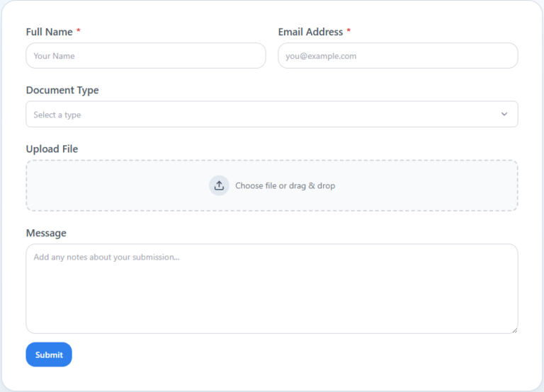Click the "Select a type" placeholder text
This screenshot has width=544, height=392.
[57, 115]
